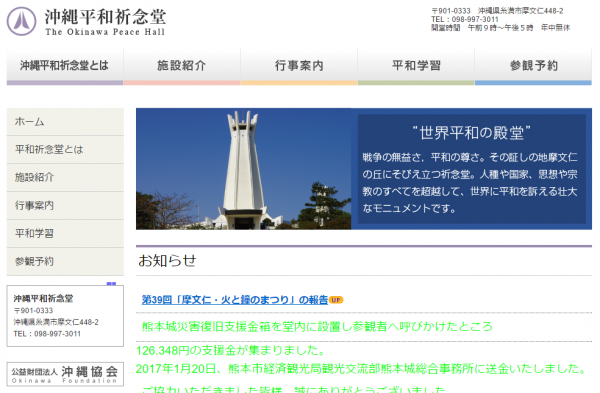Click the 沖縄平和祈念堂 address box in the sidebar
Viewport: 600px width, 393px height.
[65, 316]
